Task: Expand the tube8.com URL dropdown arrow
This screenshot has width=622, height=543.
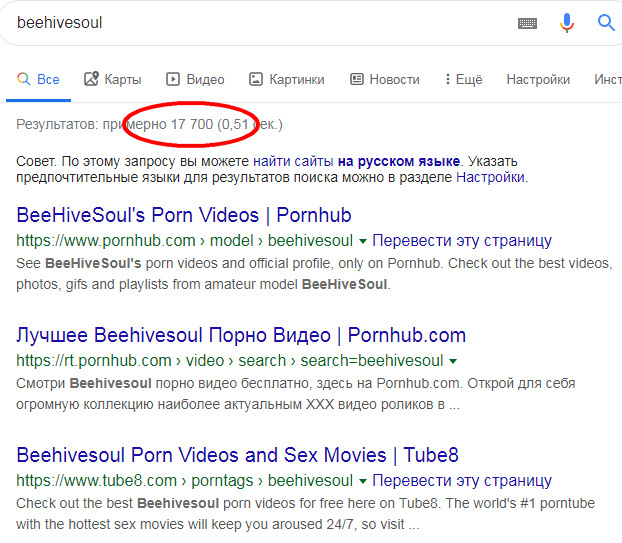Action: pos(362,481)
